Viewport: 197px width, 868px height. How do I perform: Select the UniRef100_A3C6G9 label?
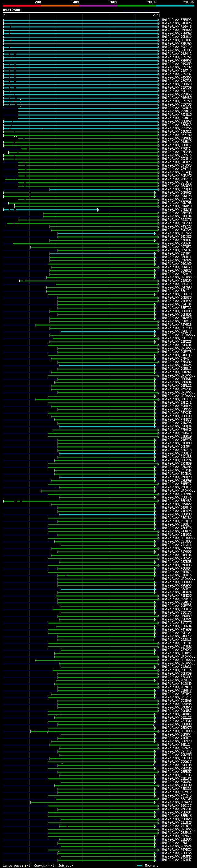tap(177, 125)
